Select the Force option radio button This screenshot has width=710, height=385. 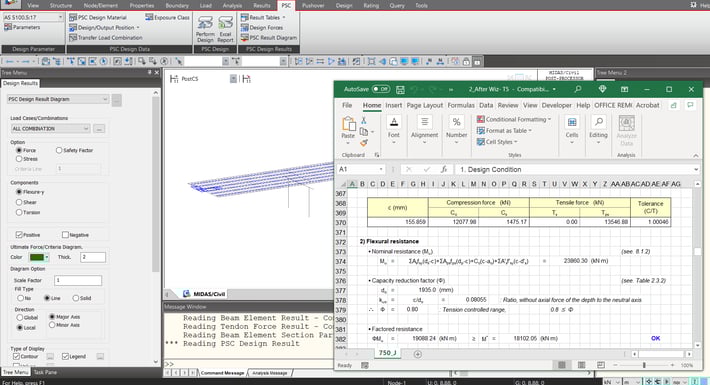pos(19,150)
